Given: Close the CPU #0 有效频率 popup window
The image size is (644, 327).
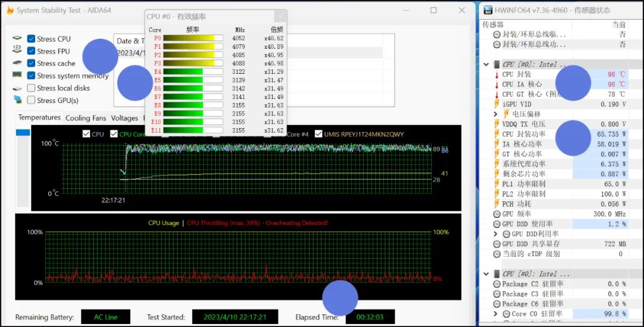Looking at the screenshot, I should 280,17.
